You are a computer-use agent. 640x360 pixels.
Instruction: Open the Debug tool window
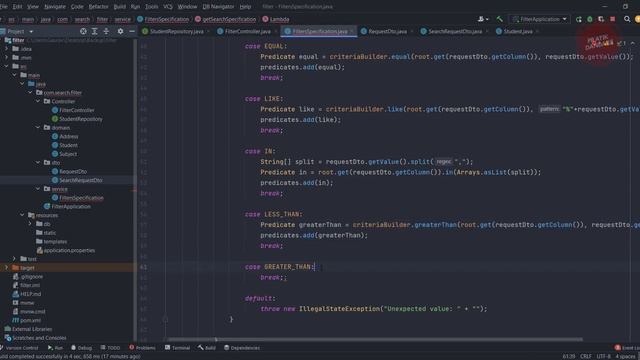(x=81, y=348)
